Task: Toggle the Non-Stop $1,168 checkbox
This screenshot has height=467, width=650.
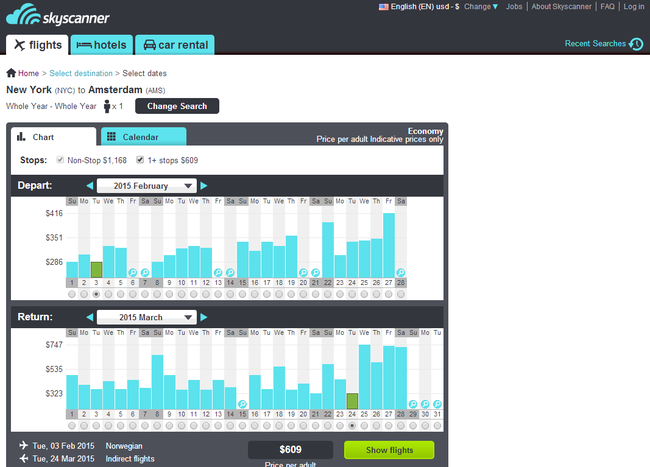Action: click(x=61, y=159)
